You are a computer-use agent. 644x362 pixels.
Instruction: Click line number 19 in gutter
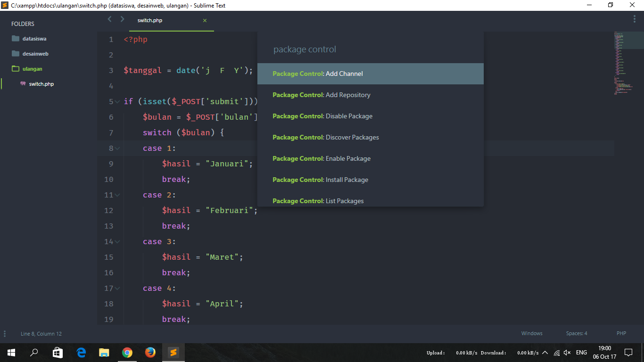tap(108, 320)
